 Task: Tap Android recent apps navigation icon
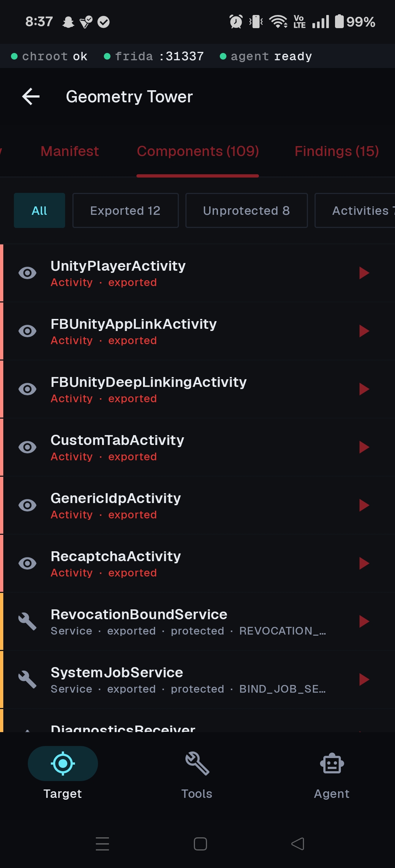click(102, 844)
